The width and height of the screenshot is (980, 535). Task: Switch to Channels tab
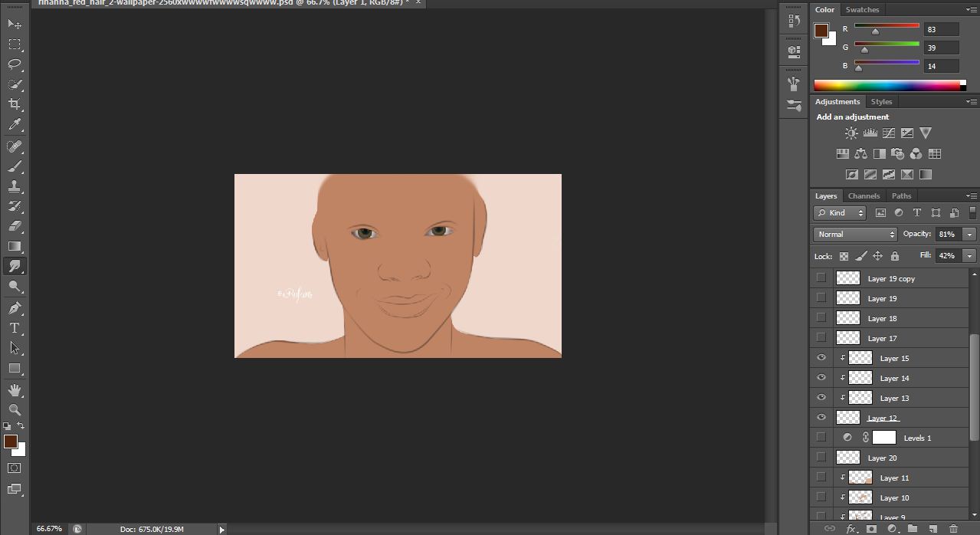864,196
